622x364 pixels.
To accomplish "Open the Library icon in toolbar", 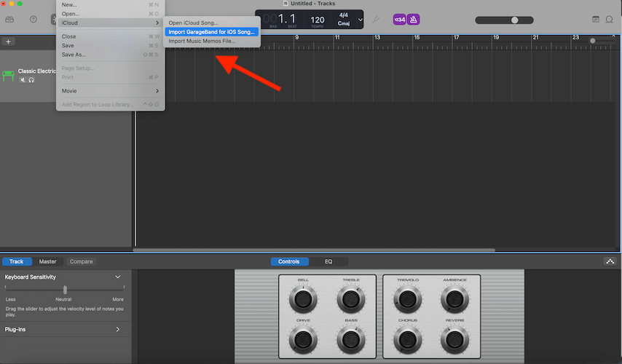I will point(10,19).
